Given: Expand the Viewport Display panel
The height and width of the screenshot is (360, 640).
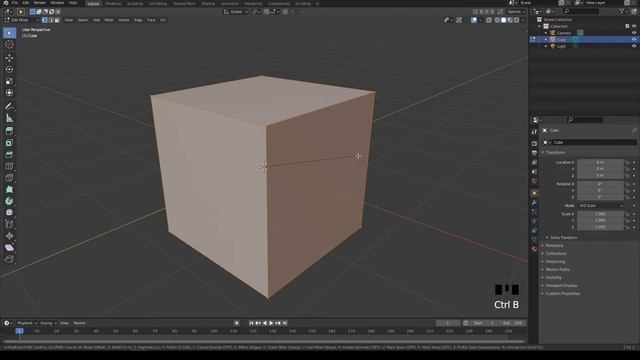Looking at the screenshot, I should [561, 286].
